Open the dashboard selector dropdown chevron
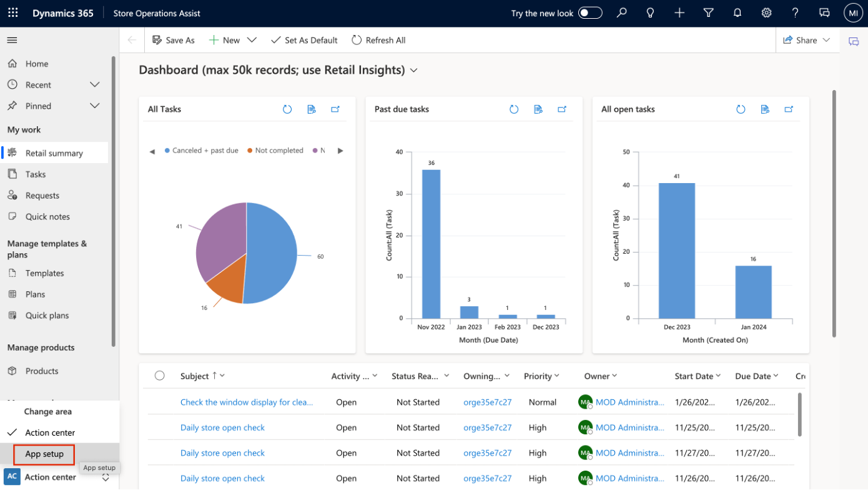 (413, 71)
